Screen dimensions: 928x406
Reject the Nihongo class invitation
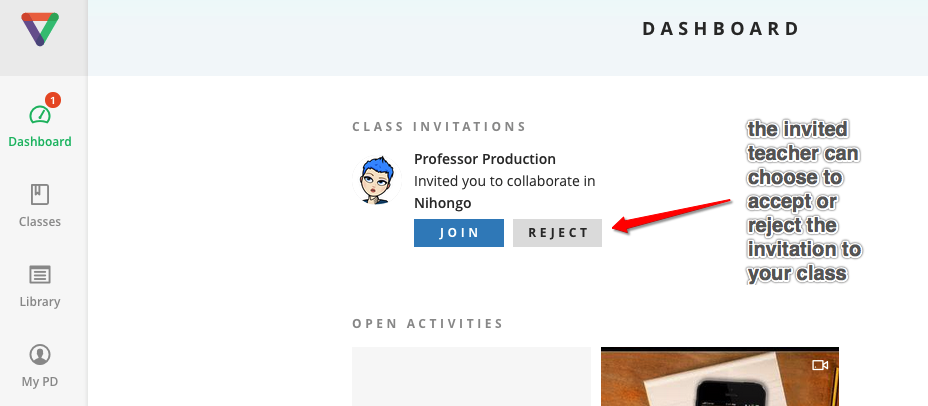tap(558, 233)
